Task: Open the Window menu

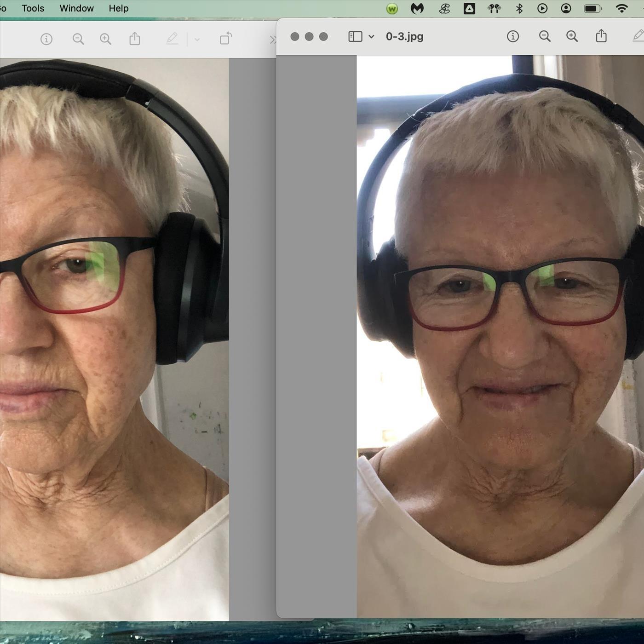Action: (76, 8)
